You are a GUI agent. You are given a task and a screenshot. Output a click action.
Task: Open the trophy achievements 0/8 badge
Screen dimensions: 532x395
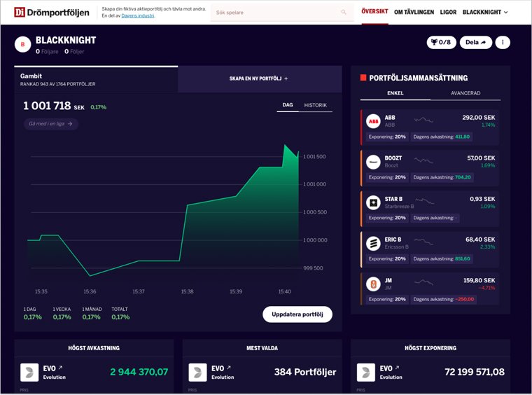click(441, 43)
